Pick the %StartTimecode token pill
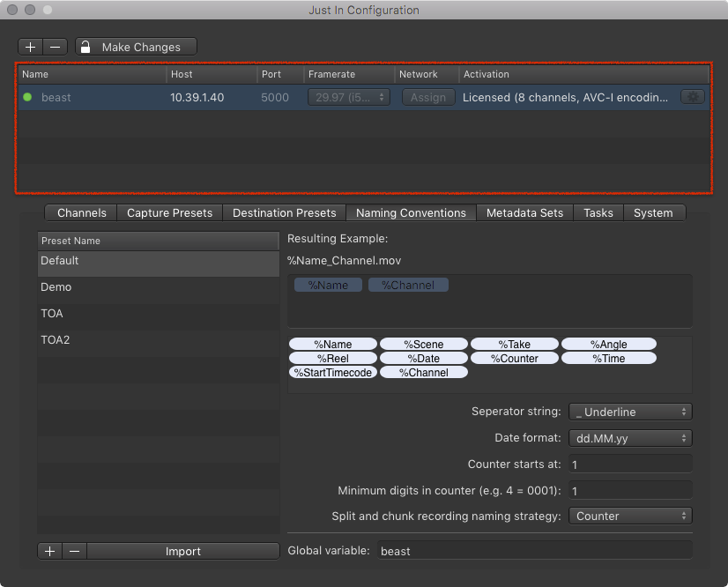This screenshot has height=587, width=728. point(333,373)
